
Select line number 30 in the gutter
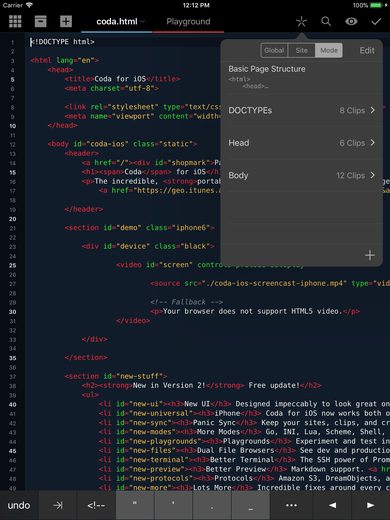coord(12,312)
